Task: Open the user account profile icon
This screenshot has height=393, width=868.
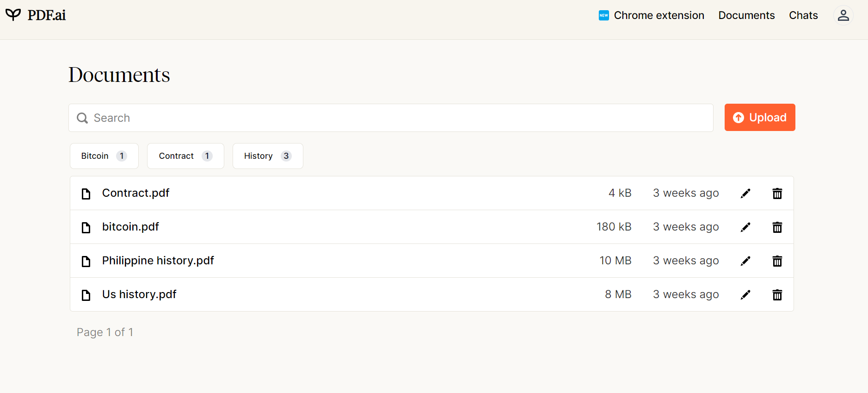Action: pyautogui.click(x=843, y=15)
